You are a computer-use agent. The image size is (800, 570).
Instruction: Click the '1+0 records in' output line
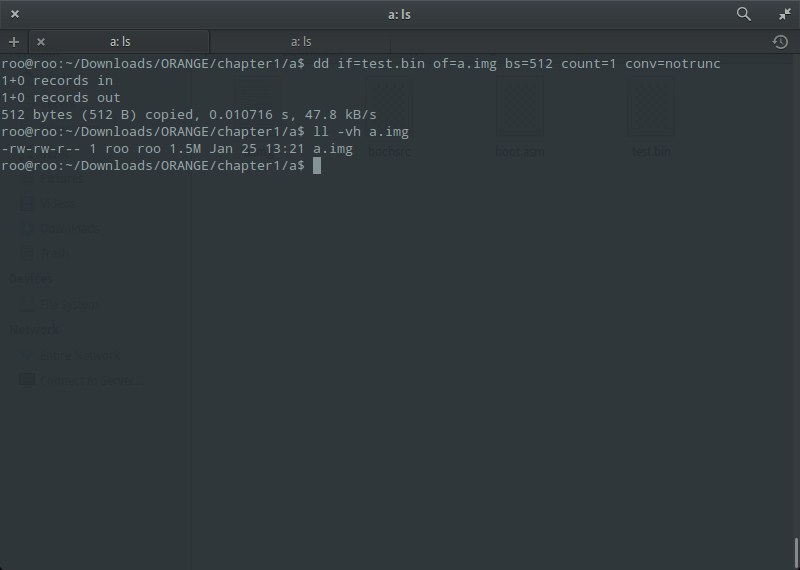[57, 81]
